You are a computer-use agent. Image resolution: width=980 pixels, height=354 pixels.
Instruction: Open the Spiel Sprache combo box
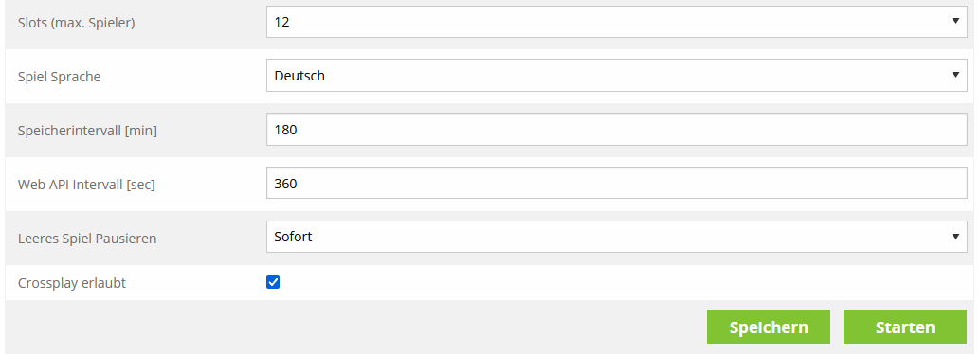616,76
